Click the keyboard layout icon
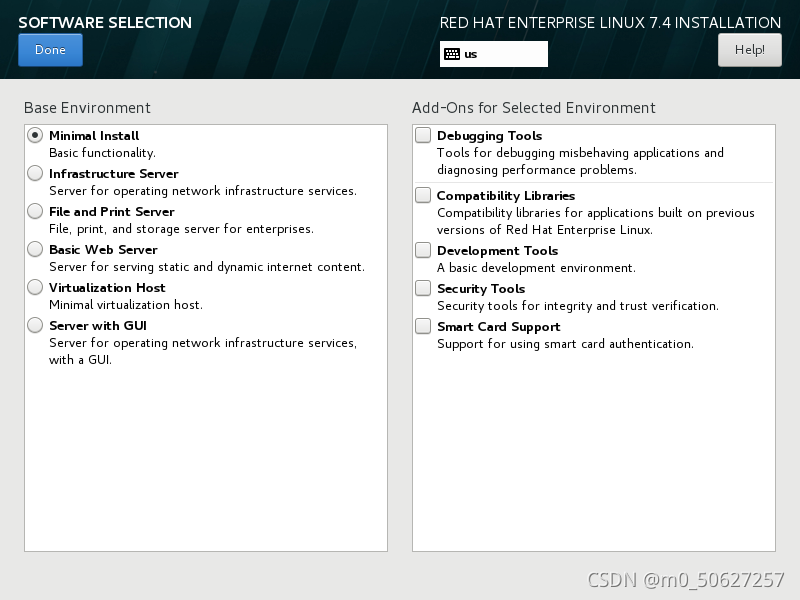The height and width of the screenshot is (600, 800). coord(452,54)
